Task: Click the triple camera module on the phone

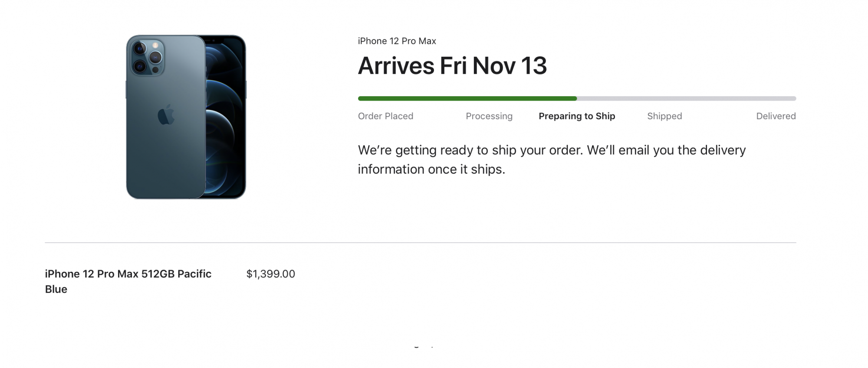Action: point(147,57)
